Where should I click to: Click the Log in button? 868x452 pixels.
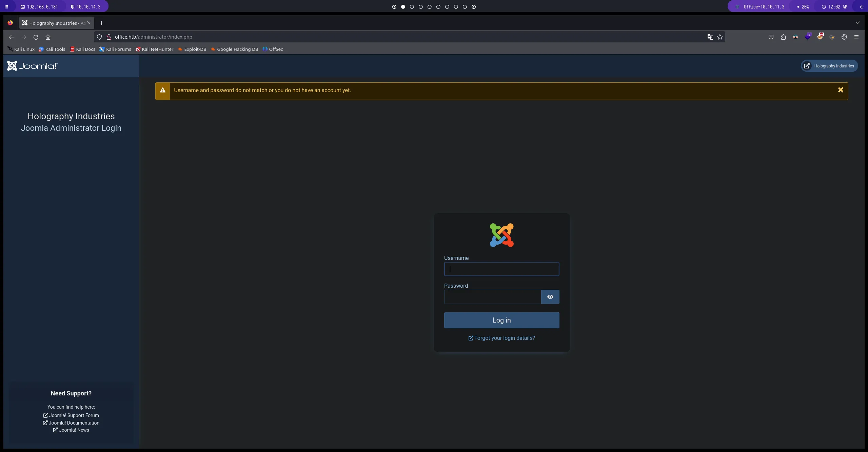501,320
